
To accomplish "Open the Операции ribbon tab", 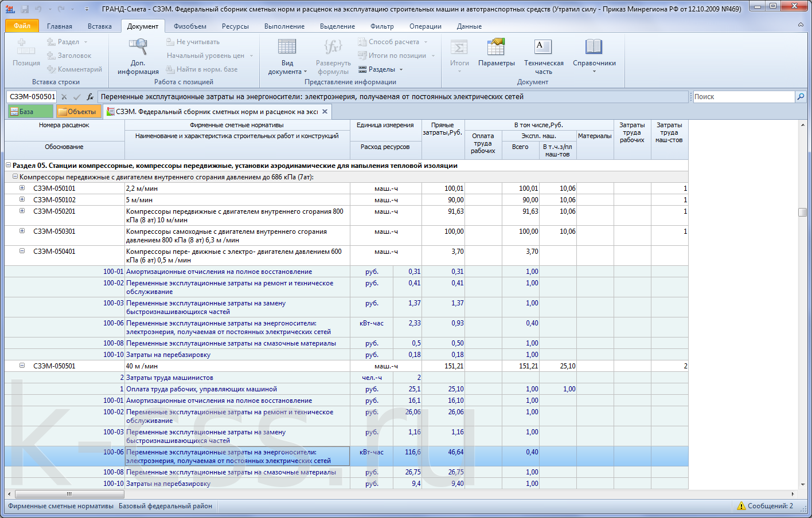I will point(425,26).
